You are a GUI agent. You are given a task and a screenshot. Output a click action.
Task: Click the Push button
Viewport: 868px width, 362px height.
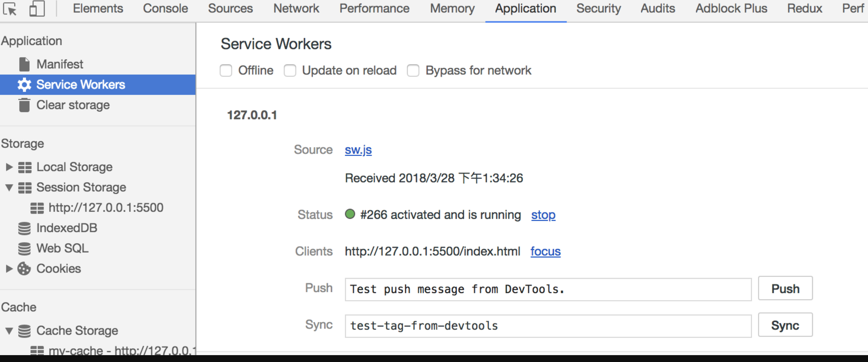(x=785, y=289)
